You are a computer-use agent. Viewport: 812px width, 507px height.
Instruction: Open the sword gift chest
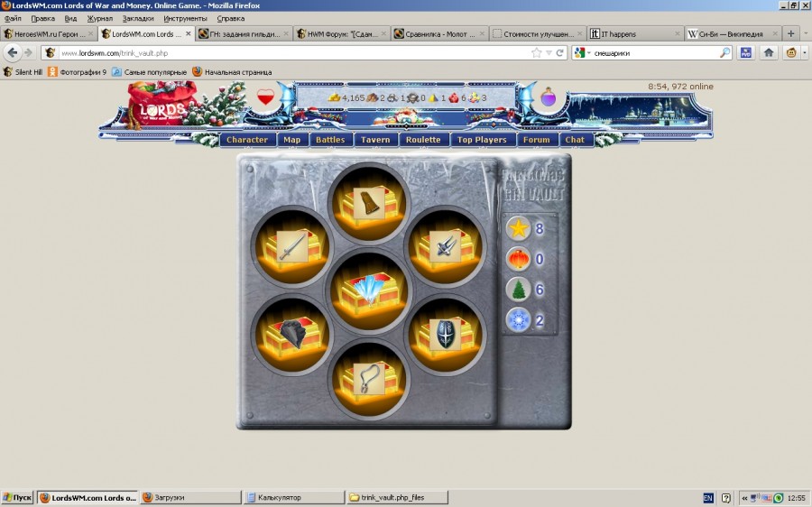pyautogui.click(x=292, y=245)
